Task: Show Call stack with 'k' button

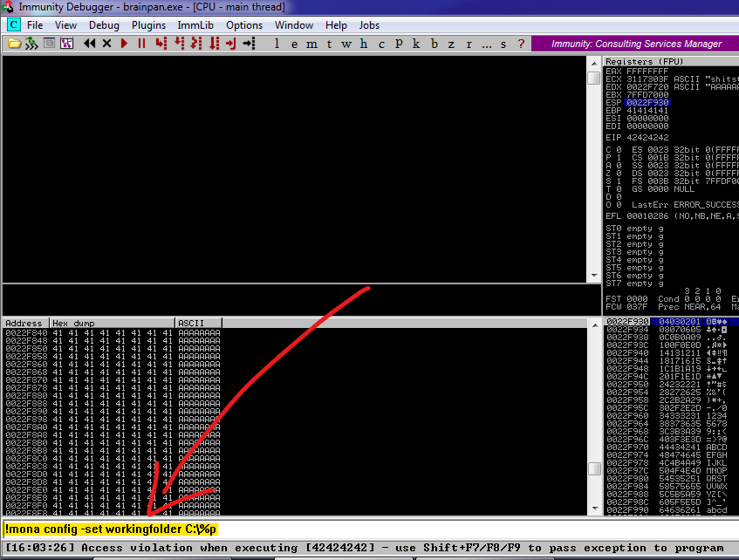Action: click(416, 44)
